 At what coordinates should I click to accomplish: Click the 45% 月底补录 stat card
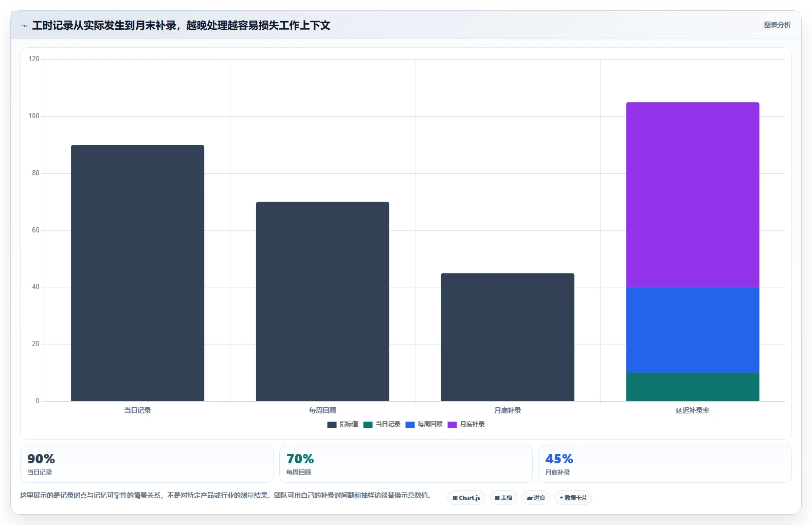pos(664,464)
